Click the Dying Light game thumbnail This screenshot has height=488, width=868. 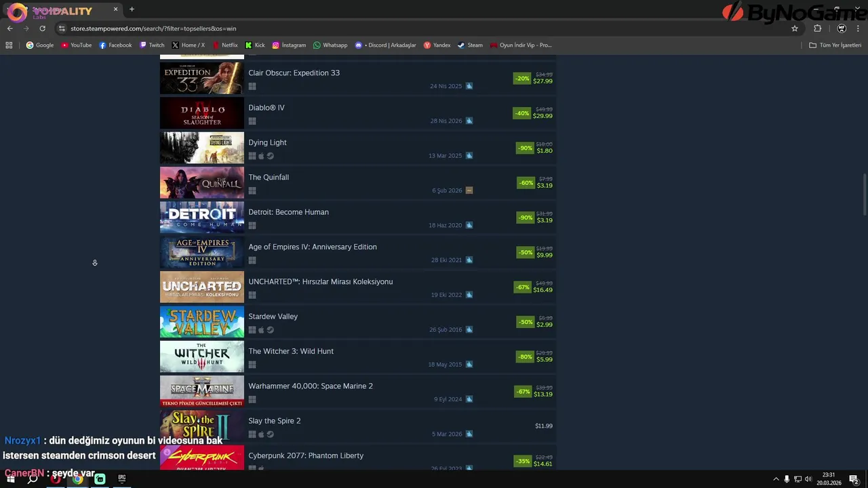click(x=202, y=148)
